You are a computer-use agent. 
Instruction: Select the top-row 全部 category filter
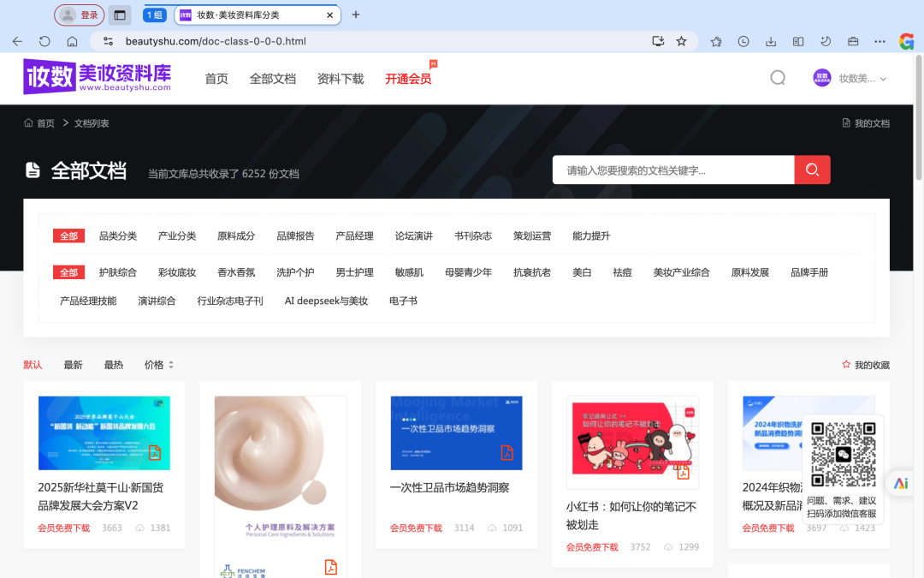[69, 236]
